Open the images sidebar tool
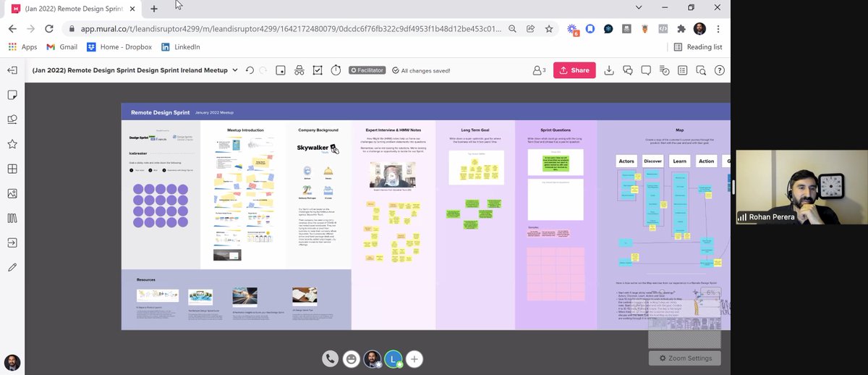The height and width of the screenshot is (375, 868). (x=12, y=193)
